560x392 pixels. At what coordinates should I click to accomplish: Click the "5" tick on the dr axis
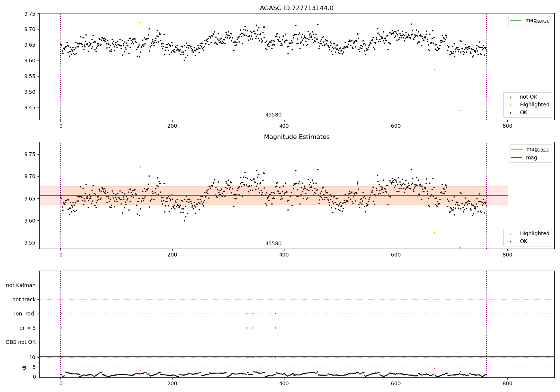pyautogui.click(x=34, y=367)
